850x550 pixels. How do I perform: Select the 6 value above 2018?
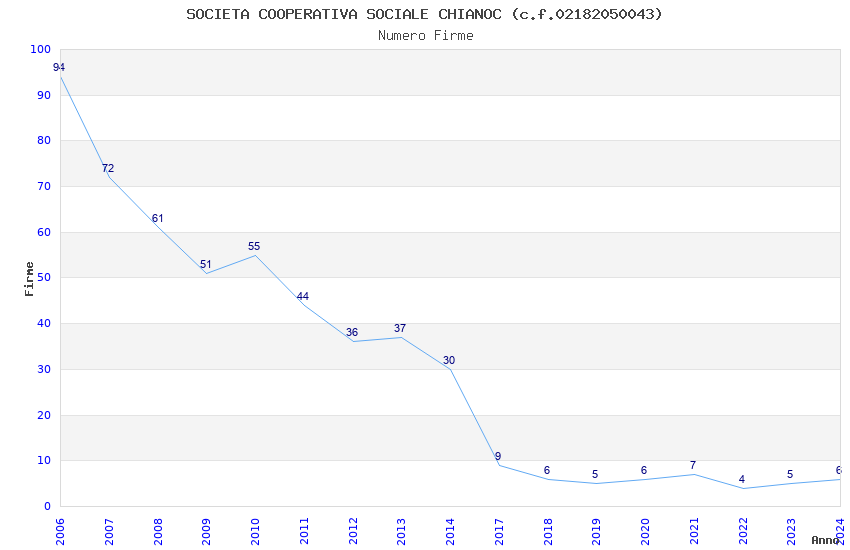coord(546,470)
